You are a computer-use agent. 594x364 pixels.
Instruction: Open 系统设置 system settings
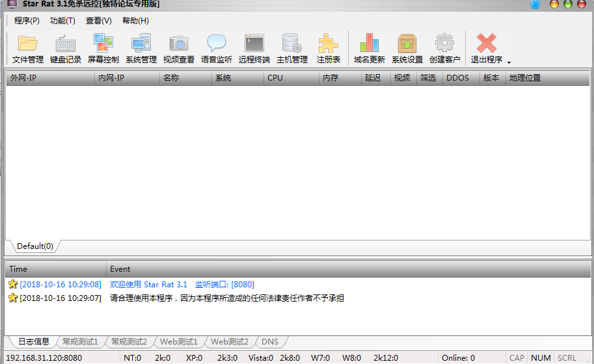point(407,49)
